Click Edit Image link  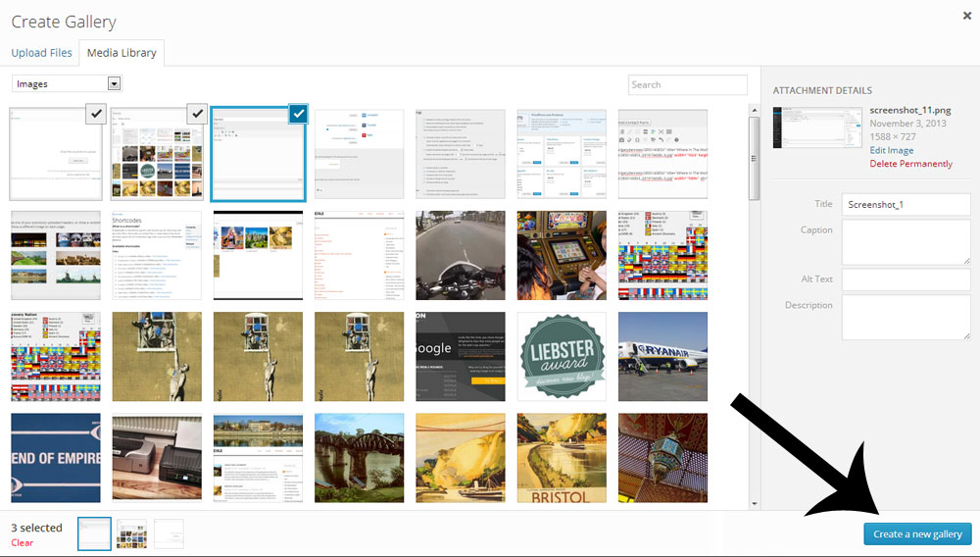pos(892,151)
